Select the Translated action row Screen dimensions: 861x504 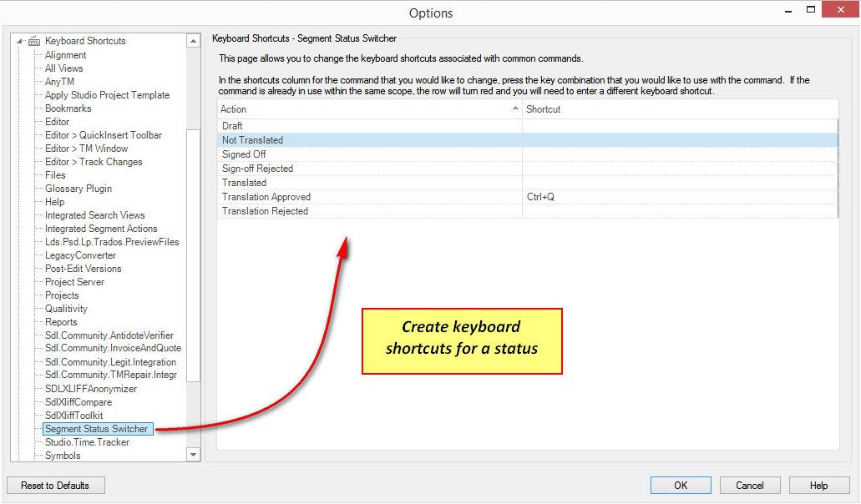pyautogui.click(x=527, y=184)
